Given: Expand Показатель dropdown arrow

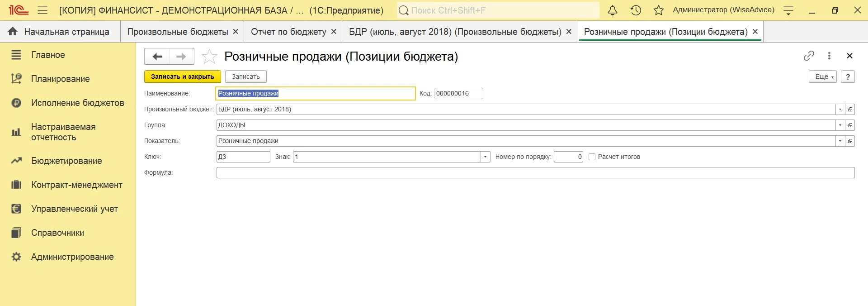Looking at the screenshot, I should (x=840, y=141).
